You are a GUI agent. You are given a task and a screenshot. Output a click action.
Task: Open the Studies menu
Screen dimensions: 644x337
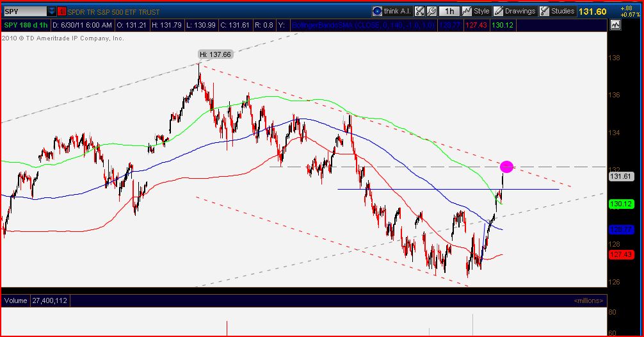coord(557,11)
